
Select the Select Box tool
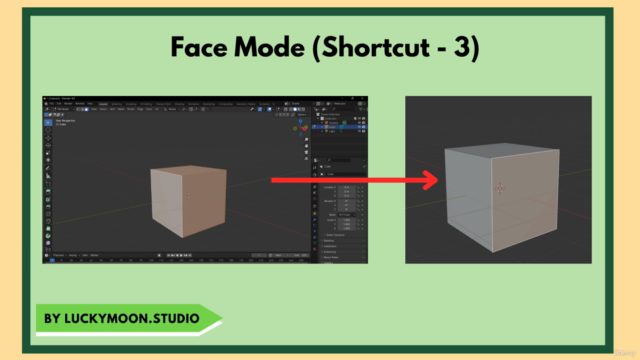[48, 122]
